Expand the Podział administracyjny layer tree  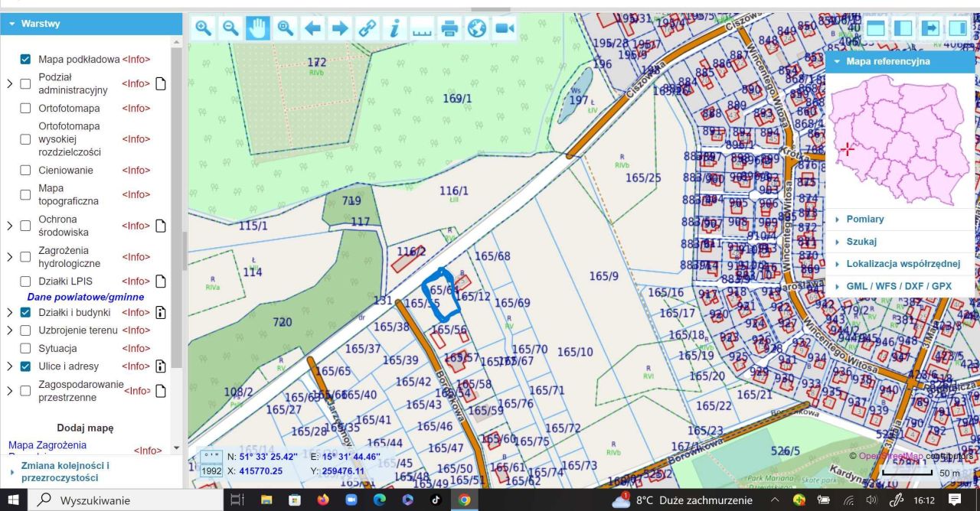[x=9, y=83]
